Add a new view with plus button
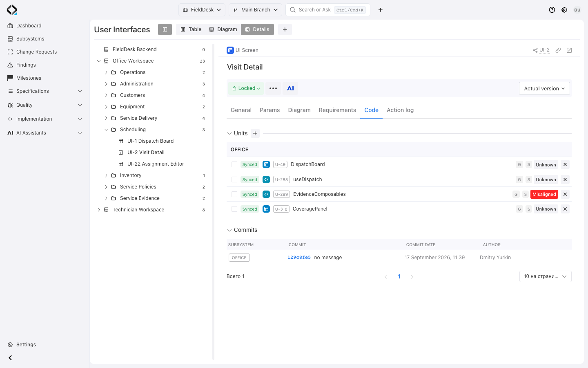The width and height of the screenshot is (588, 368). (x=285, y=29)
